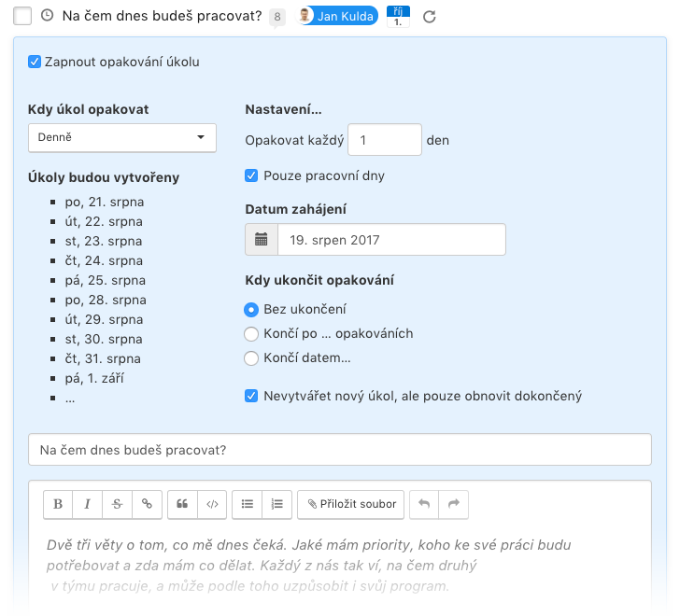This screenshot has height=616, width=680.
Task: Toggle strikethrough text formatting
Action: pos(117,504)
